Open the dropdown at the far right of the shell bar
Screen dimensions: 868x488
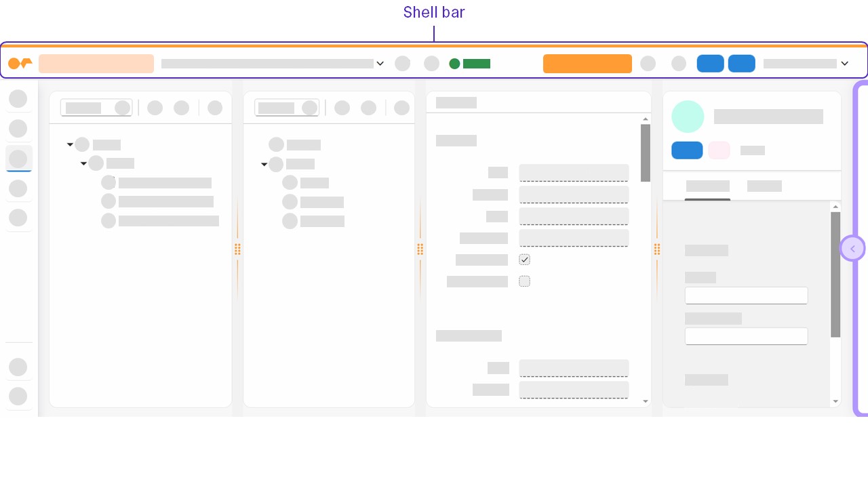tap(845, 63)
